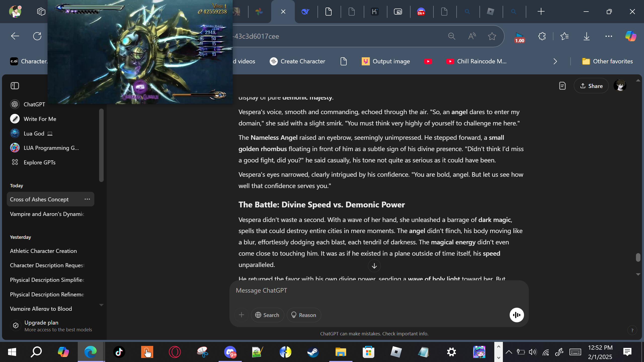The image size is (644, 362).
Task: Click the zoom out magnifier icon
Action: (x=452, y=36)
